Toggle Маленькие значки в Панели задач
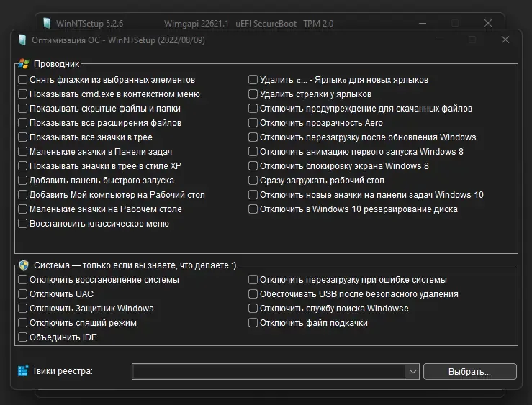Image resolution: width=532 pixels, height=405 pixels. click(23, 152)
